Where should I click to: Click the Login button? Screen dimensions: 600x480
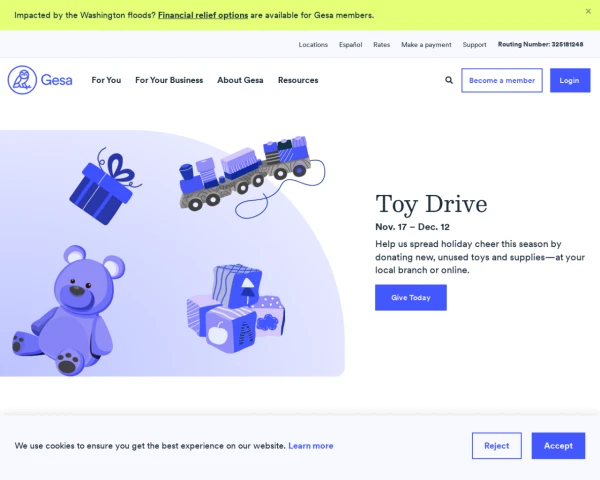(x=570, y=80)
